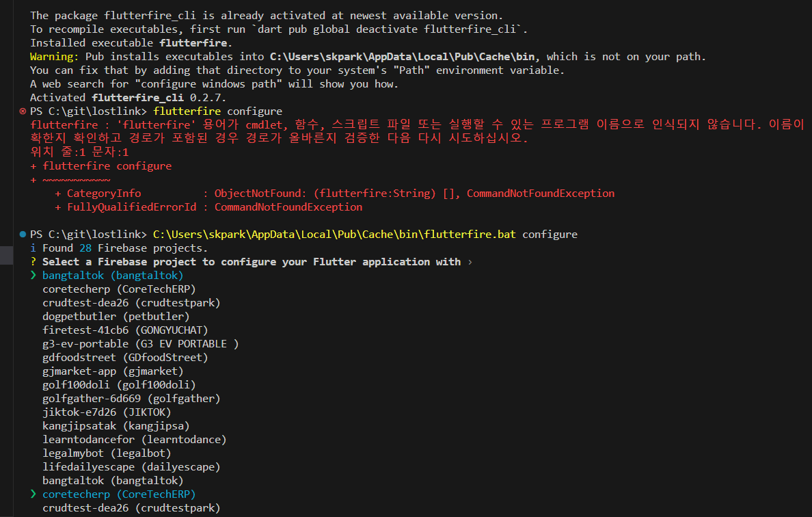The height and width of the screenshot is (517, 812).
Task: Click 'Activated flutterfire_cli 0.2.7.' line
Action: click(128, 97)
